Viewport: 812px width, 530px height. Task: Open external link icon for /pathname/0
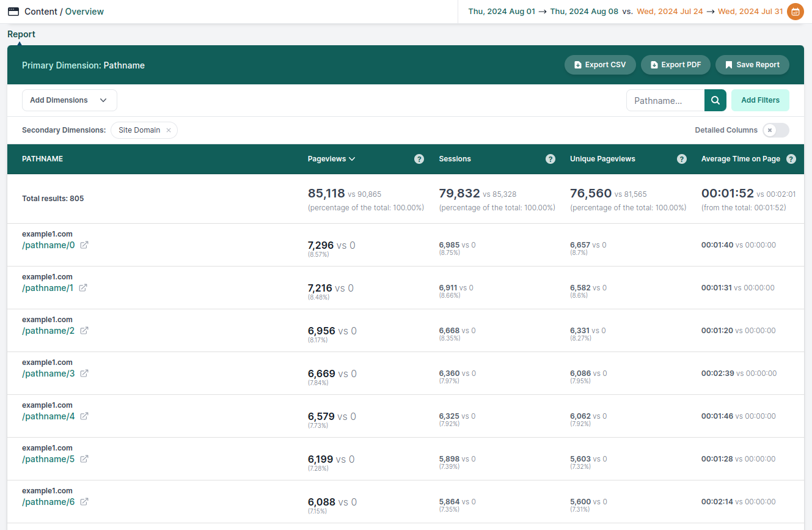click(x=84, y=245)
